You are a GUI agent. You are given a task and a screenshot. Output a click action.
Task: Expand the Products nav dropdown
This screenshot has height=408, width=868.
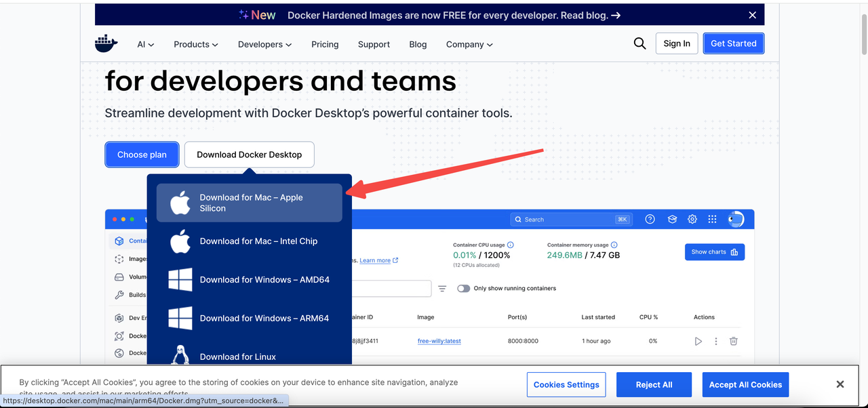[x=196, y=44]
